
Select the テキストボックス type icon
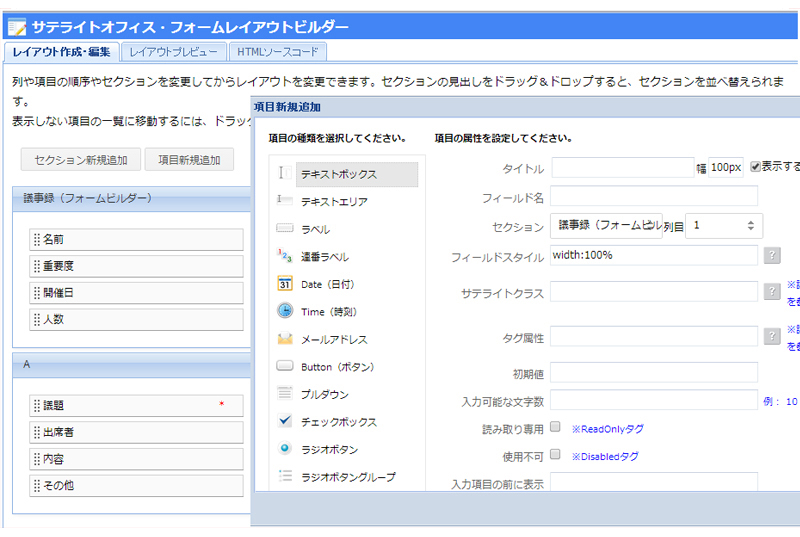(285, 172)
